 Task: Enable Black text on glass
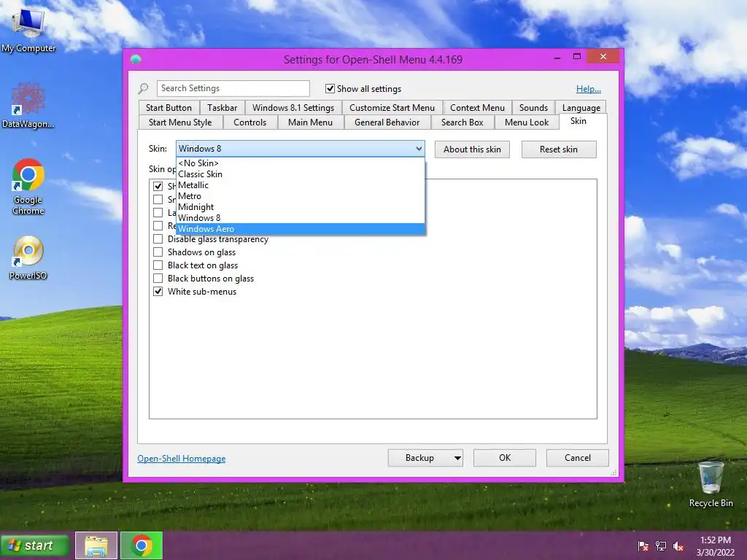pyautogui.click(x=158, y=265)
